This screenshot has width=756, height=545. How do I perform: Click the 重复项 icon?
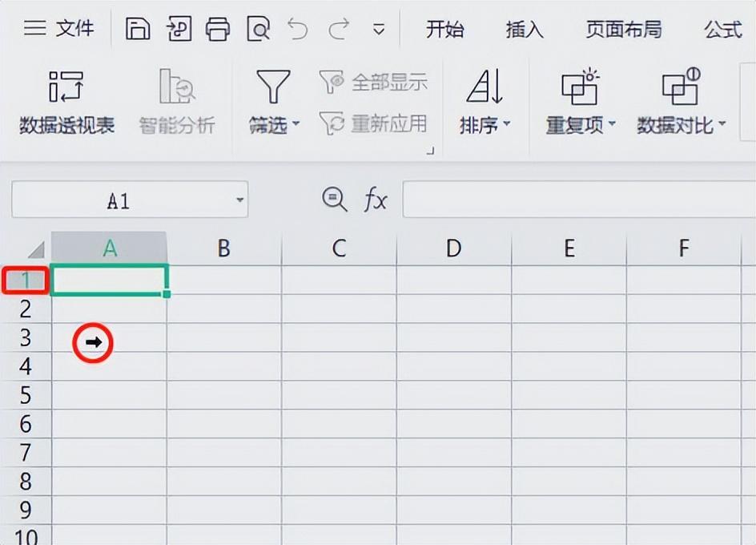pos(581,87)
